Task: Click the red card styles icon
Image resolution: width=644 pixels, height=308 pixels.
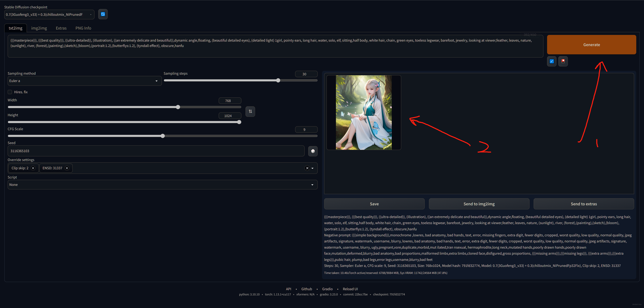Action: 563,61
